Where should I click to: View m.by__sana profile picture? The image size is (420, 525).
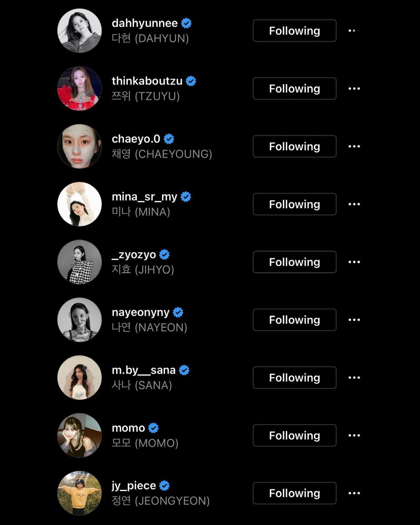(79, 377)
